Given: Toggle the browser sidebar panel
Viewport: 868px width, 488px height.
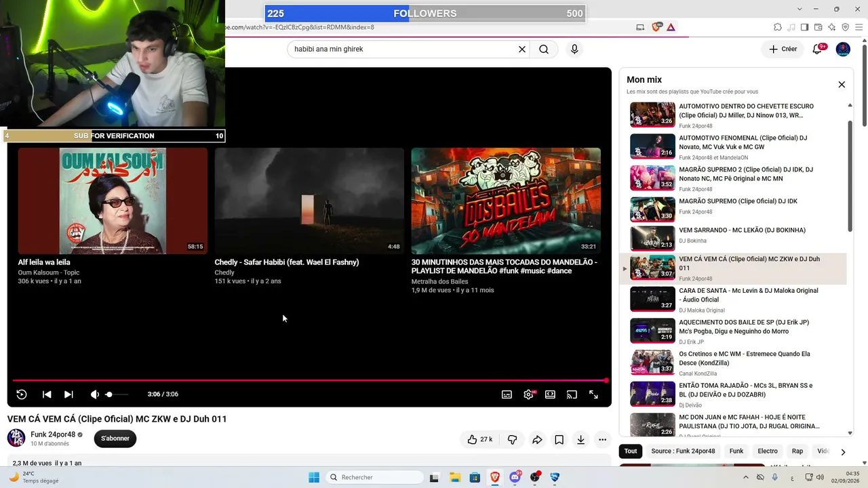Looking at the screenshot, I should (x=804, y=27).
